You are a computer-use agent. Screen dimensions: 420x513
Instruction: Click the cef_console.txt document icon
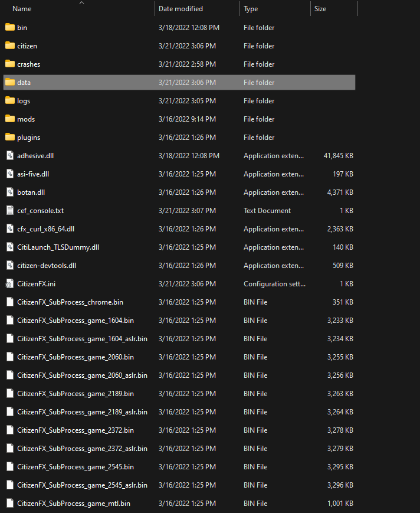click(x=10, y=210)
